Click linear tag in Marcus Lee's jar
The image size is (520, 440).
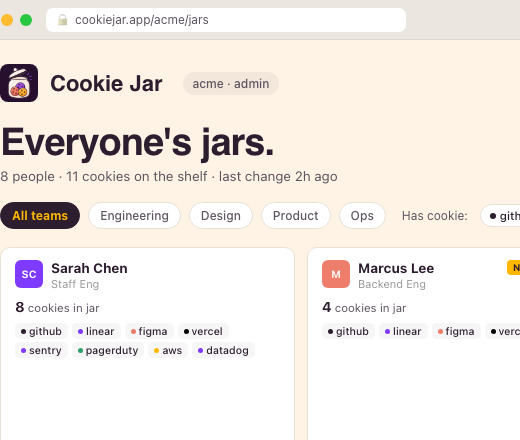pyautogui.click(x=403, y=331)
